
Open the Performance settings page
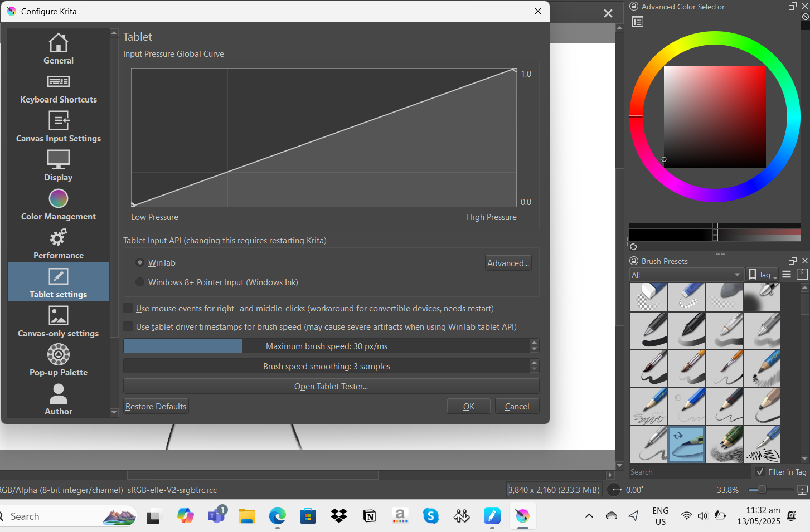[59, 243]
